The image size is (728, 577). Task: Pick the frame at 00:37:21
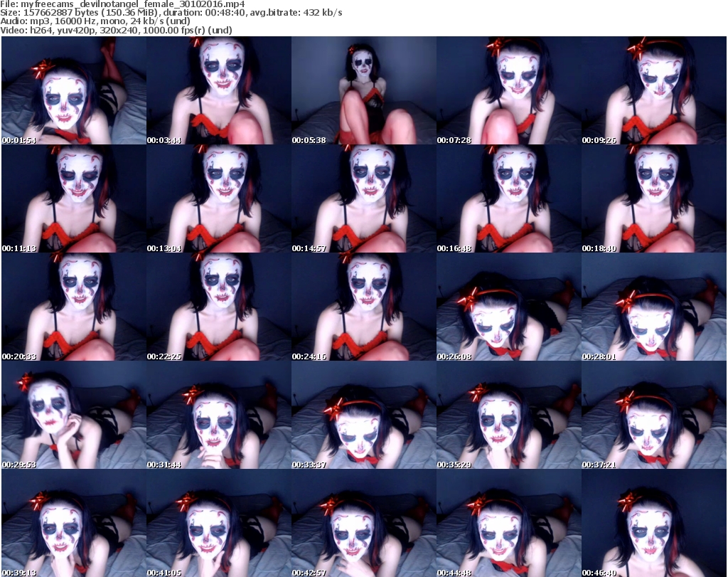coord(653,415)
